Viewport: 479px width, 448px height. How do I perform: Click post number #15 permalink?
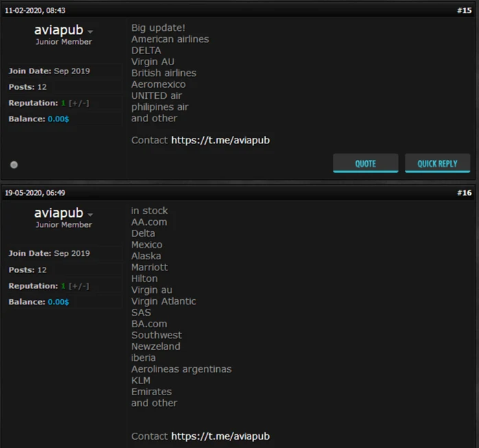pos(464,10)
